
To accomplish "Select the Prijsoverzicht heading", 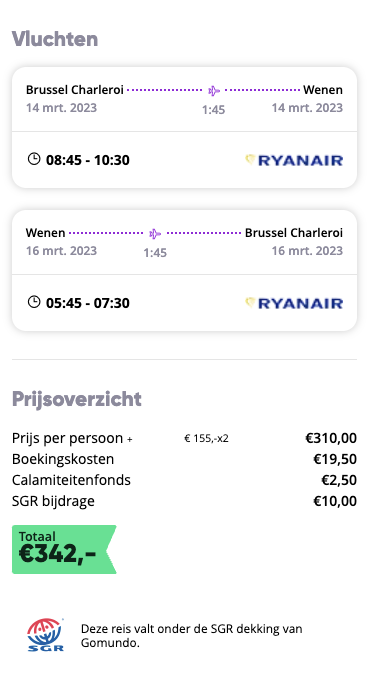I will click(x=77, y=399).
